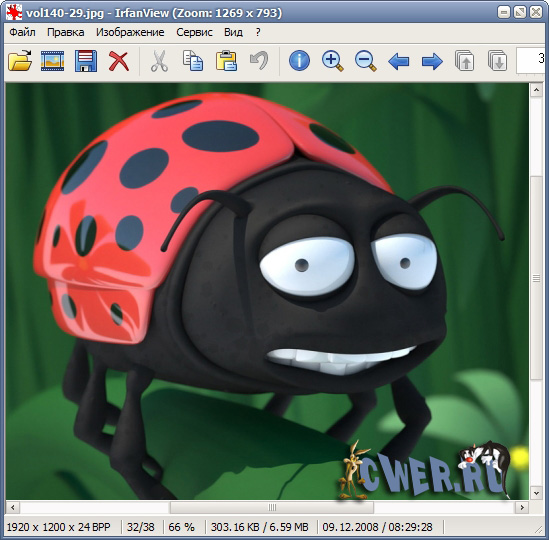This screenshot has height=540, width=549.
Task: Click the horizontal scrollbar right arrow
Action: pos(522,507)
